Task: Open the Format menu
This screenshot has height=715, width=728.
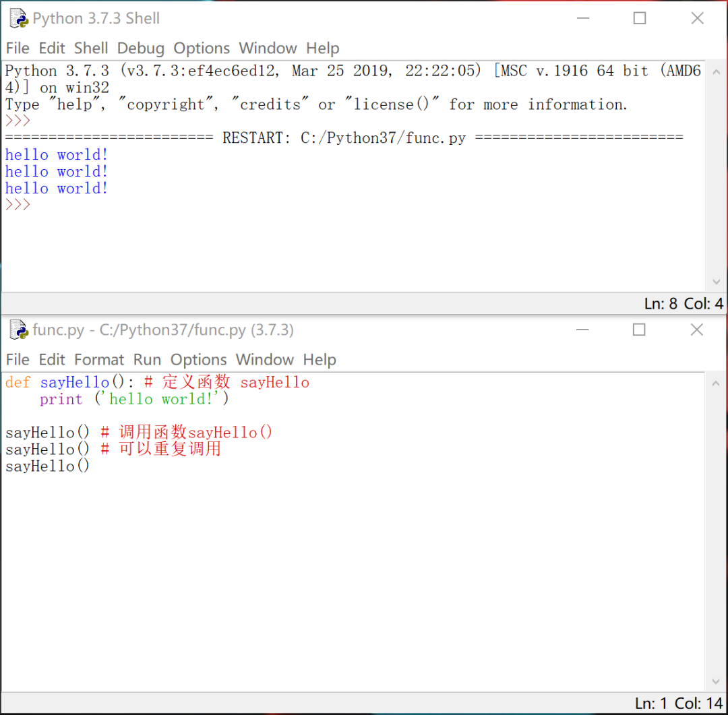Action: (99, 360)
